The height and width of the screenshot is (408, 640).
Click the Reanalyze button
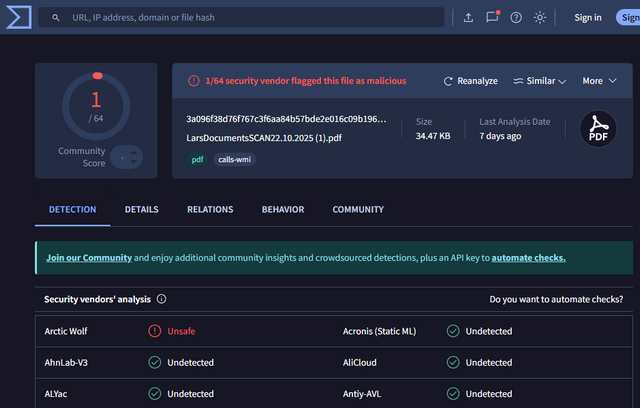471,81
